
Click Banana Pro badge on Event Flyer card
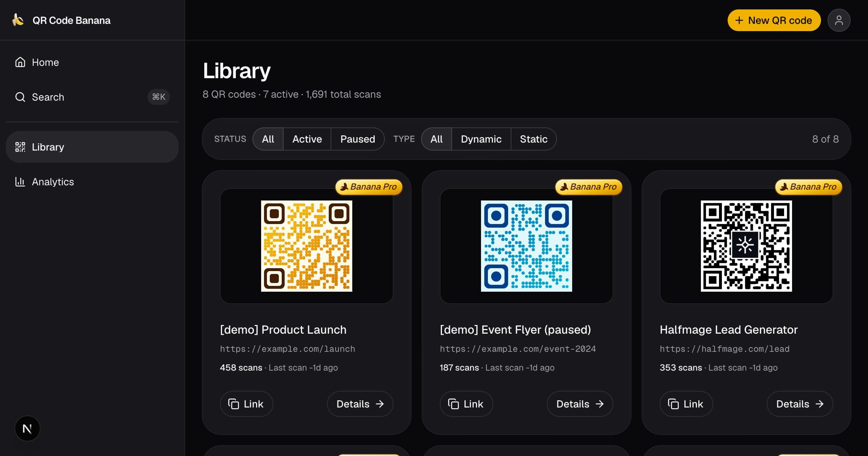589,187
